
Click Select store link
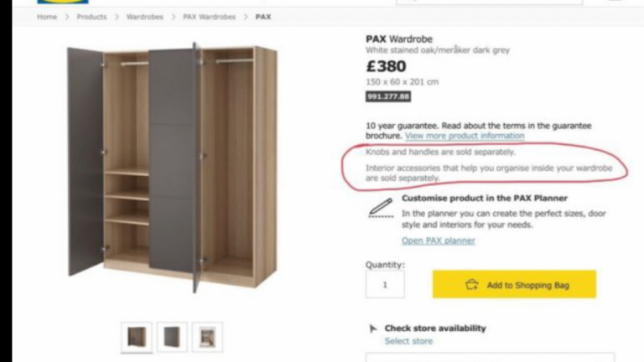coord(408,341)
